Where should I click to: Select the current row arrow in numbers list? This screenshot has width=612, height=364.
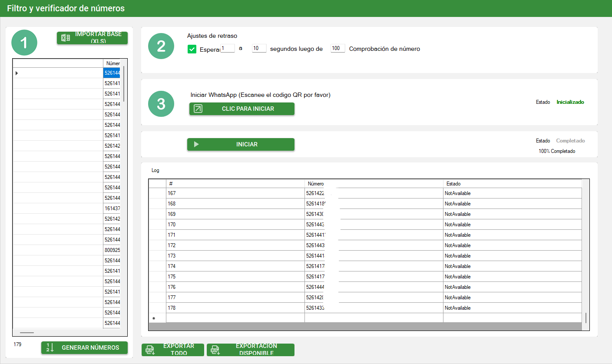coord(17,73)
